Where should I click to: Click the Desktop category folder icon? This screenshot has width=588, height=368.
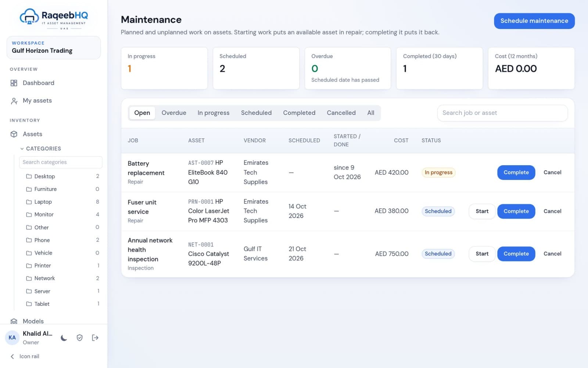click(x=29, y=176)
